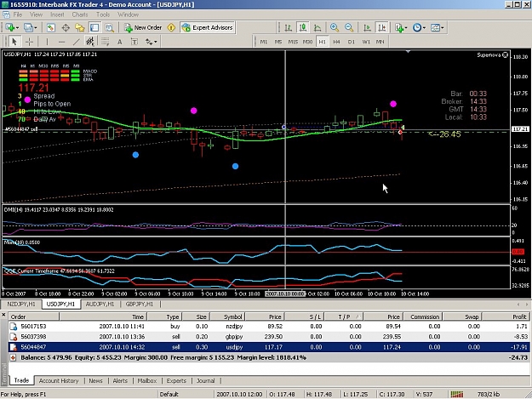This screenshot has height=399, width=532.
Task: Click the New Order button
Action: point(143,28)
